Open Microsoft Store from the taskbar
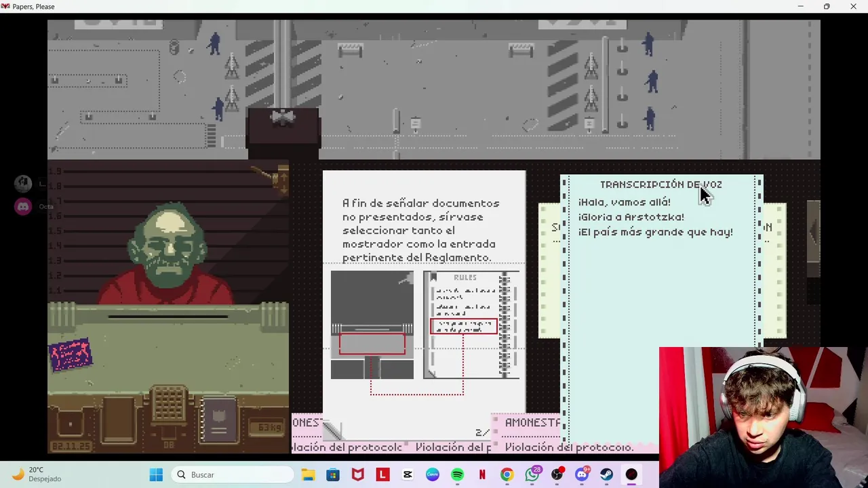This screenshot has height=488, width=868. click(x=333, y=474)
